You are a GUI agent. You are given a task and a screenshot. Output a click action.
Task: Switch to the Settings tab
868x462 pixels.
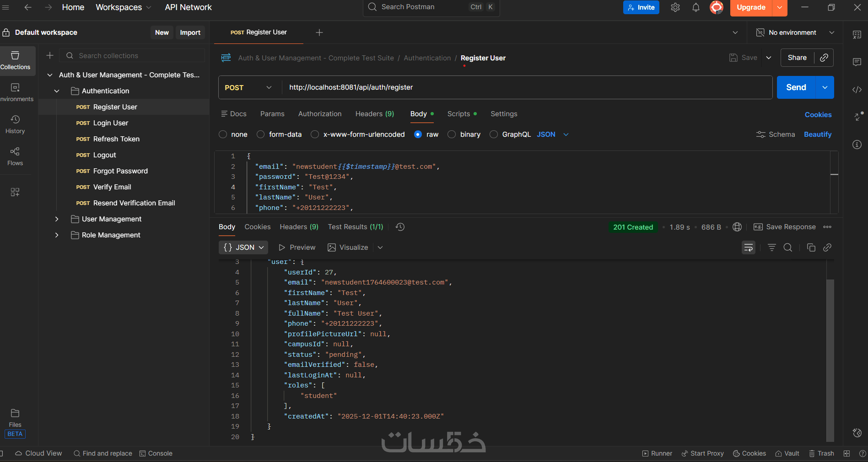click(x=504, y=114)
